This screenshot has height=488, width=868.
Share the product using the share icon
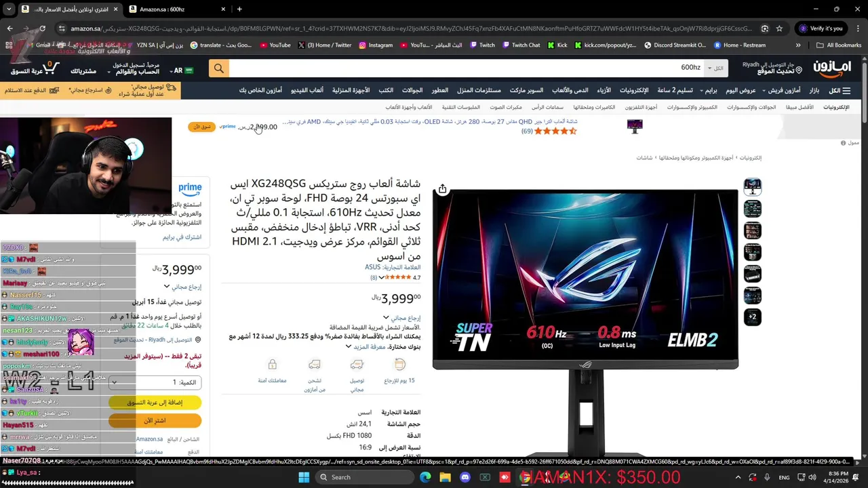442,189
